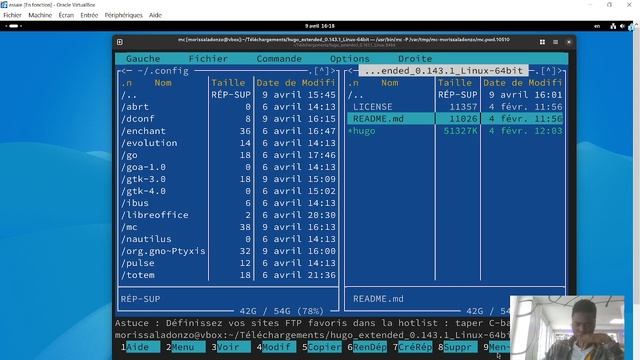Select the /nautilus folder
This screenshot has width=640, height=360.
[x=228, y=239]
